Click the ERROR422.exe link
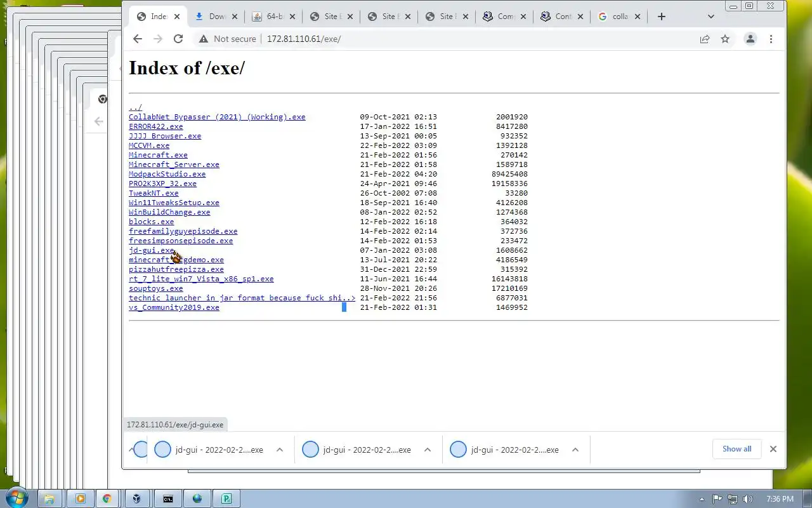 coord(155,126)
